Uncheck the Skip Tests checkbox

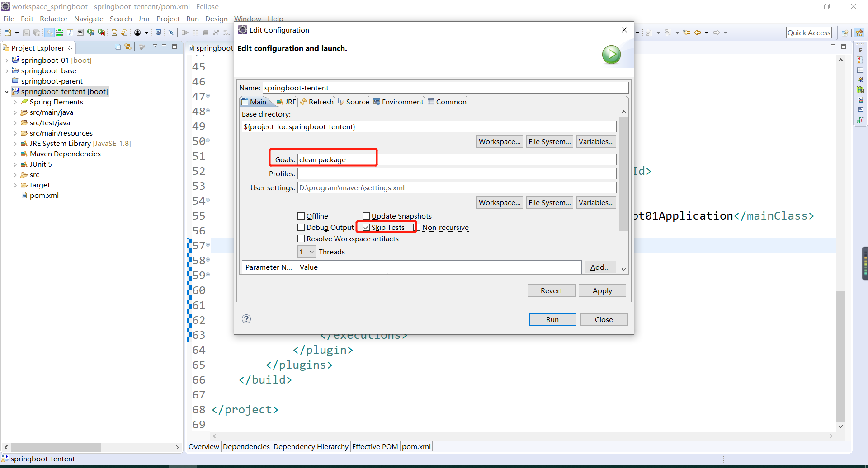pos(366,227)
